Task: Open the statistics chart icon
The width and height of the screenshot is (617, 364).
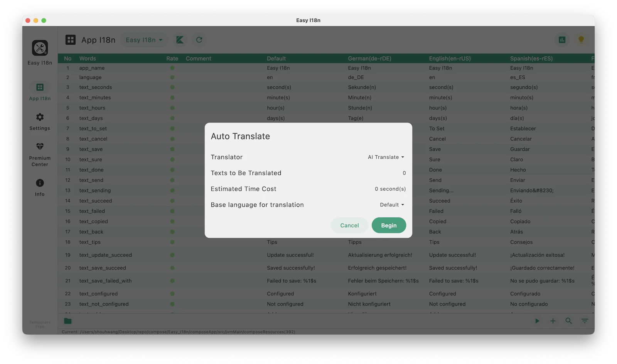Action: tap(562, 40)
